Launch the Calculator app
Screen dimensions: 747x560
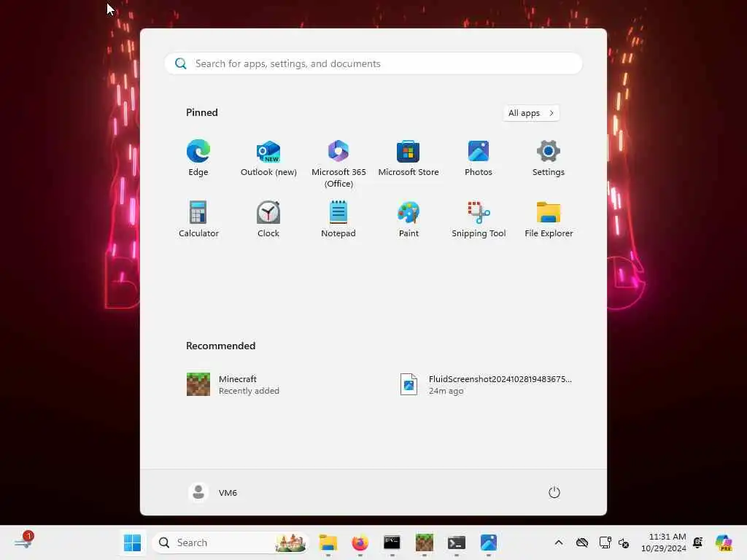click(x=198, y=219)
